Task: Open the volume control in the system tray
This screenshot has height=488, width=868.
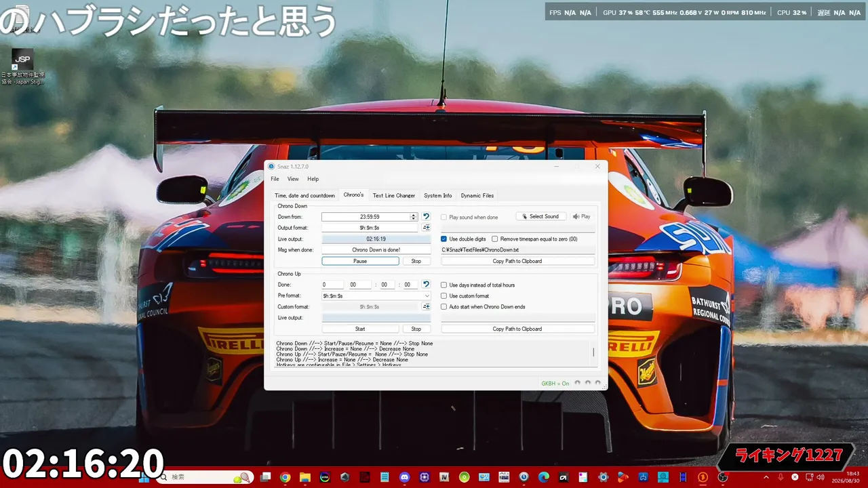Action: point(820,477)
